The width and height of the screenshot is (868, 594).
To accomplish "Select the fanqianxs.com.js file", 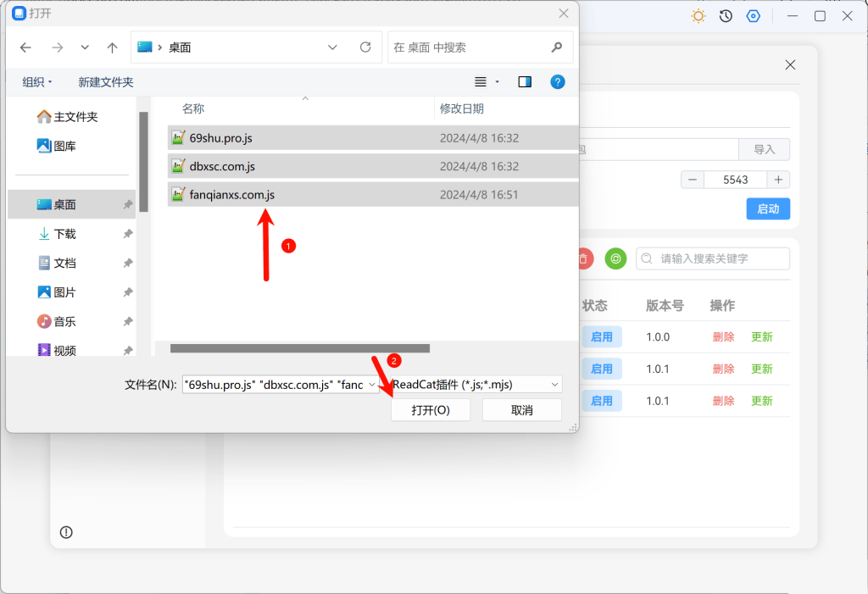I will 229,194.
